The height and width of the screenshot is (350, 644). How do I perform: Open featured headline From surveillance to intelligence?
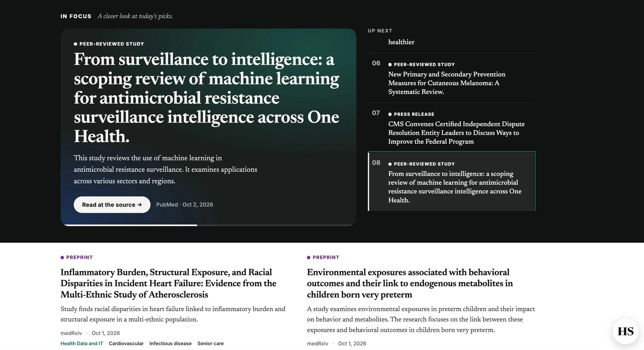(206, 98)
